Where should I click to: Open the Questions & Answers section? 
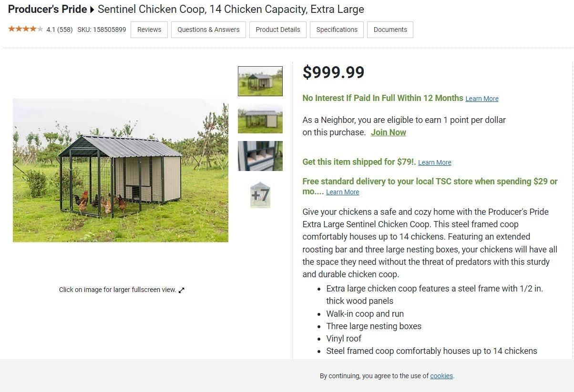pyautogui.click(x=208, y=30)
